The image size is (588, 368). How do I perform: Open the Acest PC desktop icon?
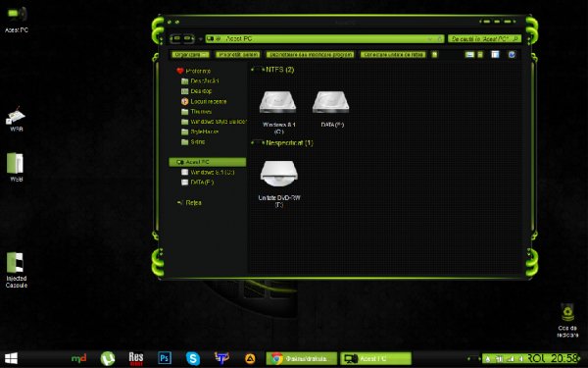click(17, 20)
